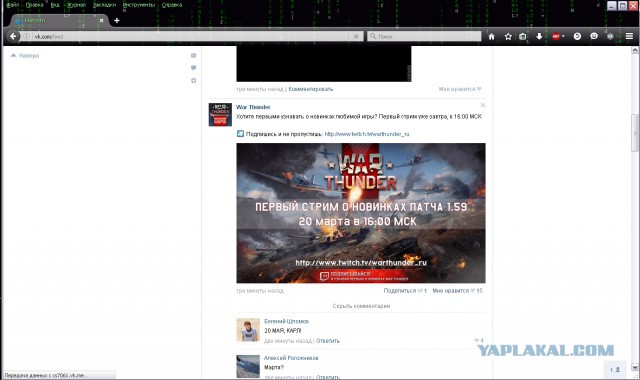Click Поделиться under the War Thunder post
Viewport: 640px width, 380px height.
[x=405, y=291]
